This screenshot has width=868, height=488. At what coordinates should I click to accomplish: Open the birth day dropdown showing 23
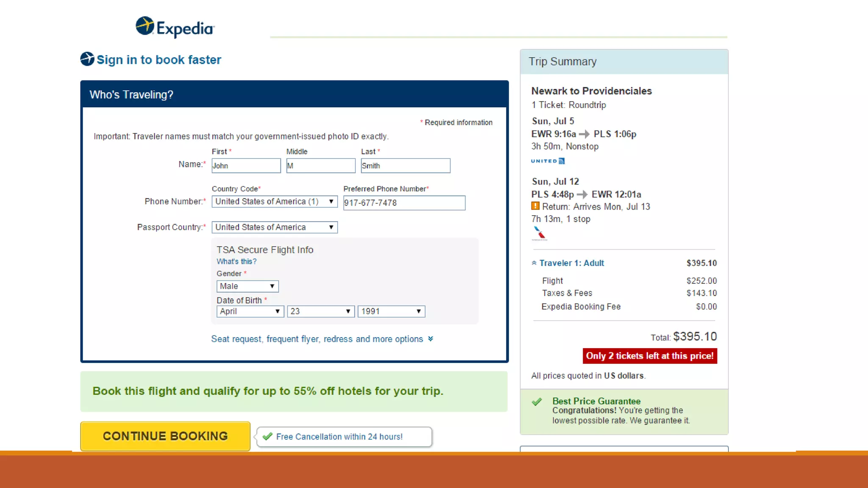pos(320,311)
